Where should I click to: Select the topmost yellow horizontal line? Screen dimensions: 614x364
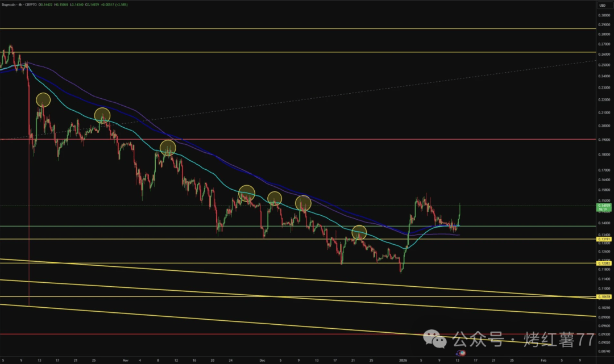[284, 28]
